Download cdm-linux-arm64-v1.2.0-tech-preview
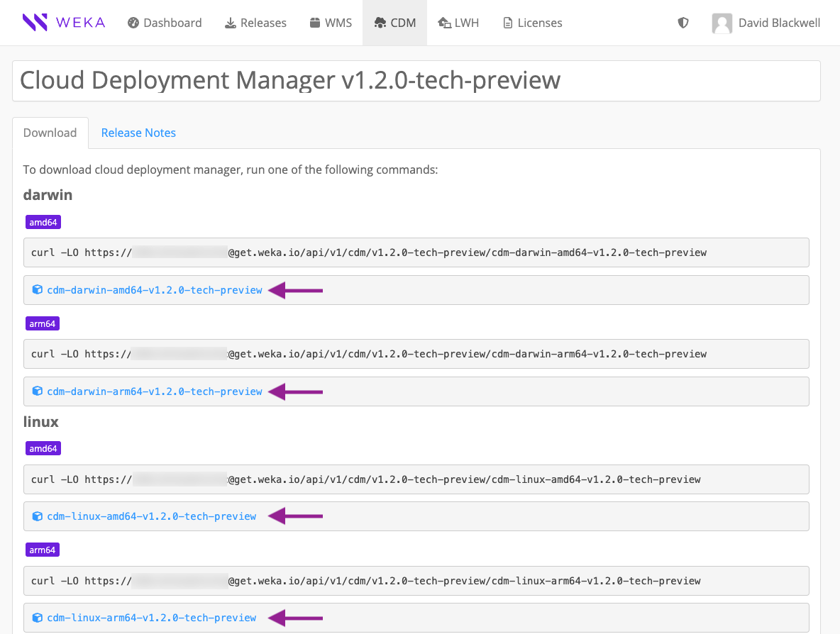 152,618
